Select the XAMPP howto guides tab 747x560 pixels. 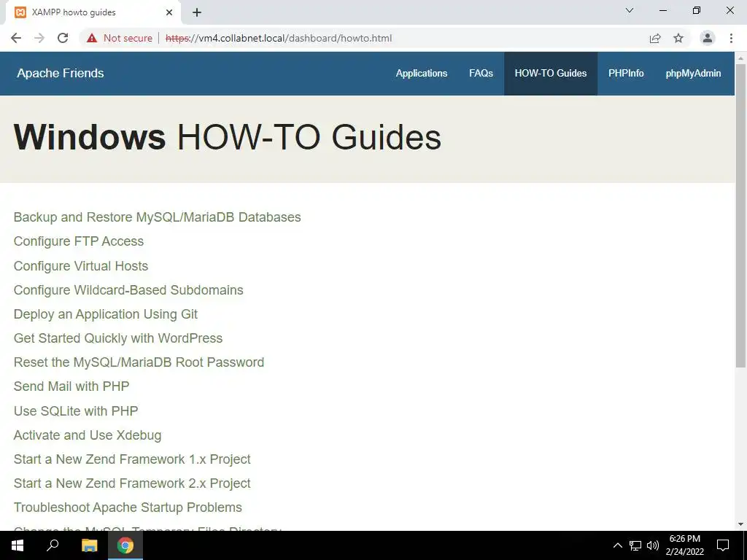(94, 13)
